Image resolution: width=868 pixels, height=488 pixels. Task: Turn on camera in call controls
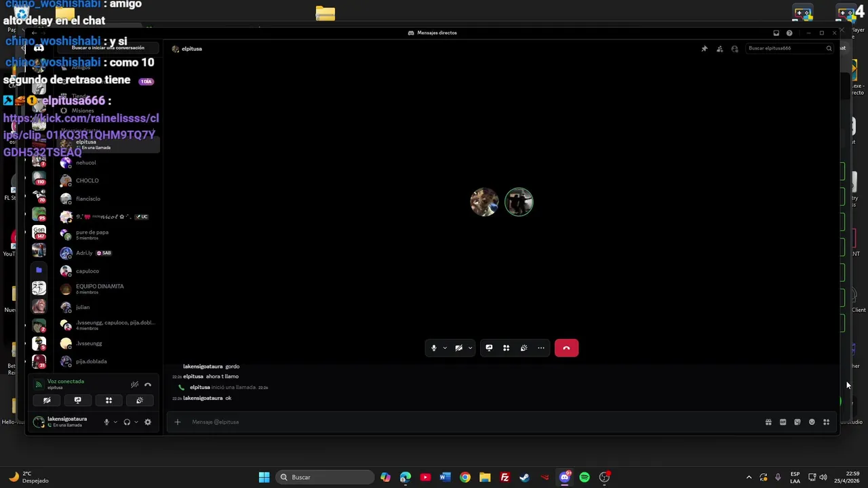point(459,348)
